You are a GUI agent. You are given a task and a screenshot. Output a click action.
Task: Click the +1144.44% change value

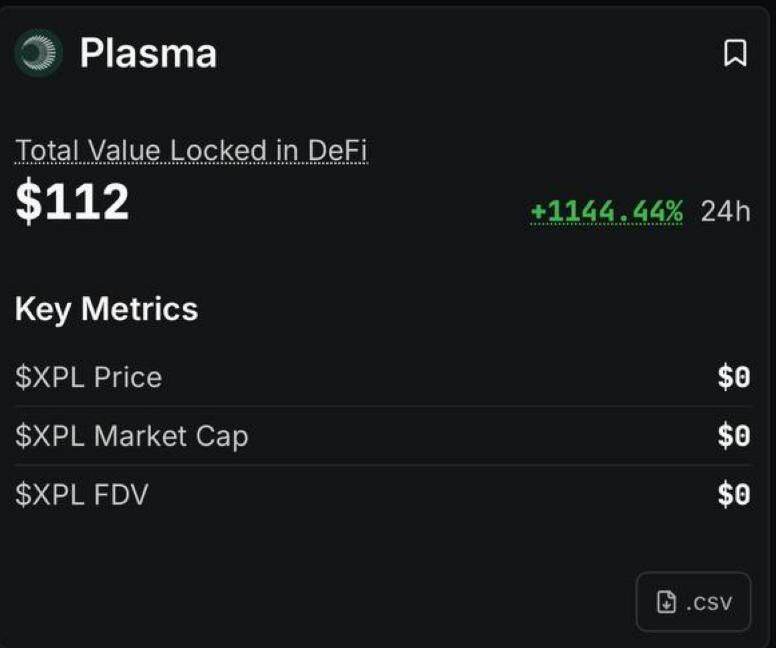pos(607,212)
